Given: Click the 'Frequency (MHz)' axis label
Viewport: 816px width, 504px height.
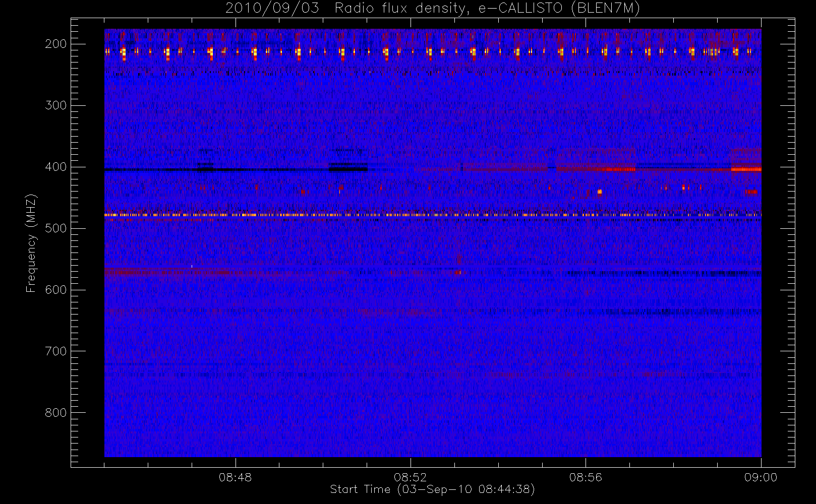Looking at the screenshot, I should point(31,243).
